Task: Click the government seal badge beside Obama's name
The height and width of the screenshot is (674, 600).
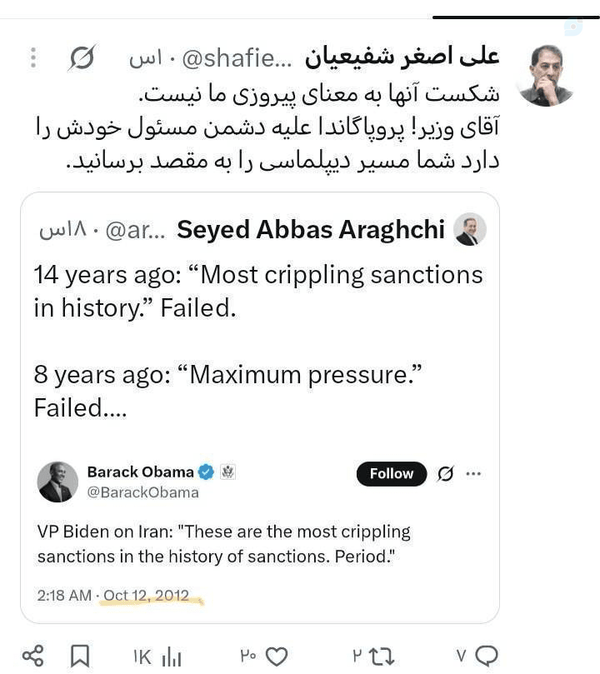Action: pyautogui.click(x=228, y=472)
